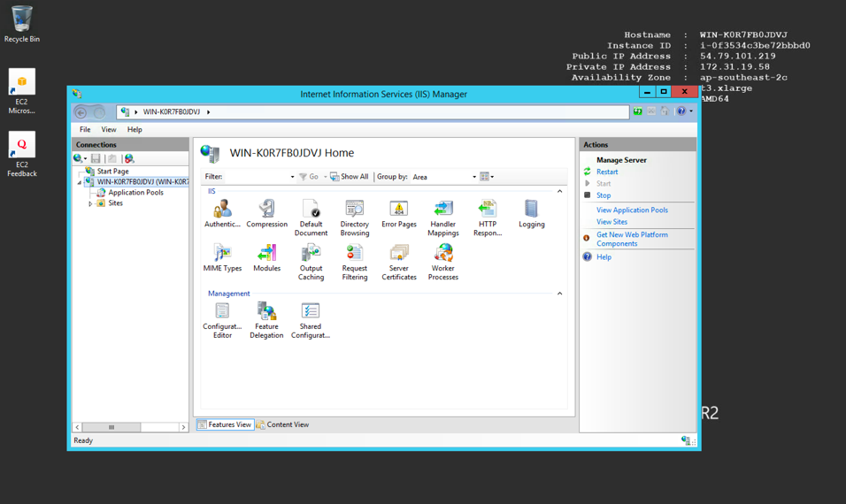
Task: Select Application Pools tree item
Action: (135, 193)
